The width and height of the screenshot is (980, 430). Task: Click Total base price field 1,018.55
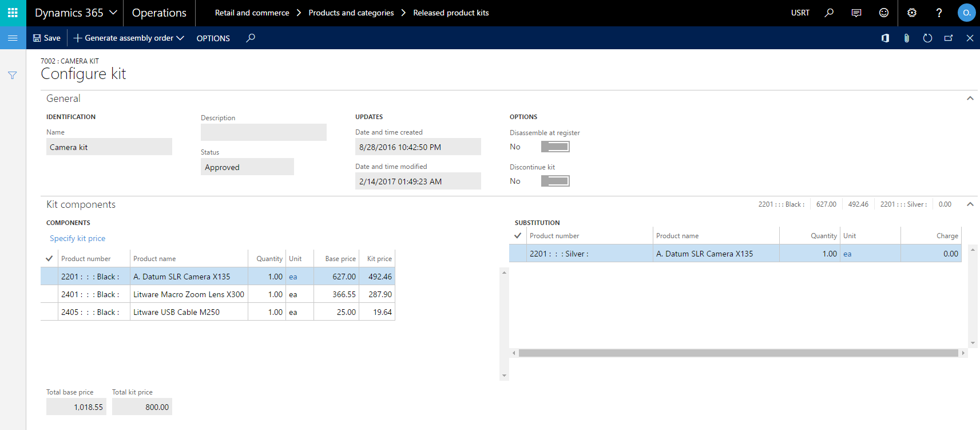76,407
